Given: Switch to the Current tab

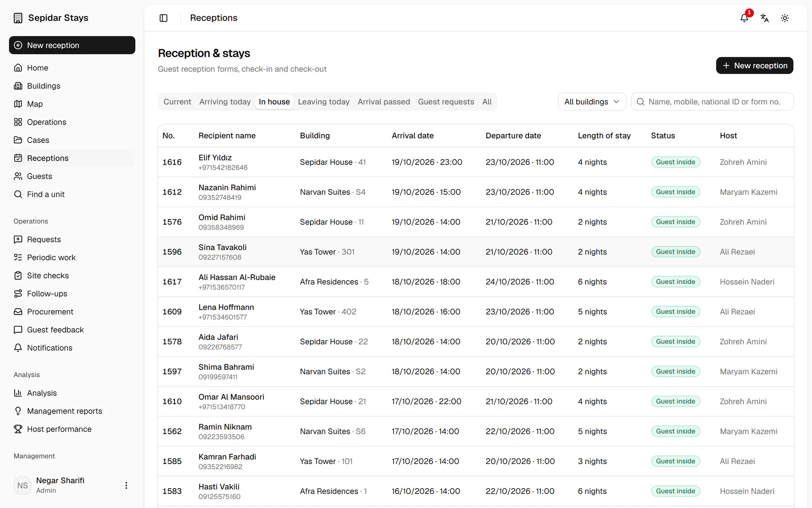Looking at the screenshot, I should click(177, 102).
